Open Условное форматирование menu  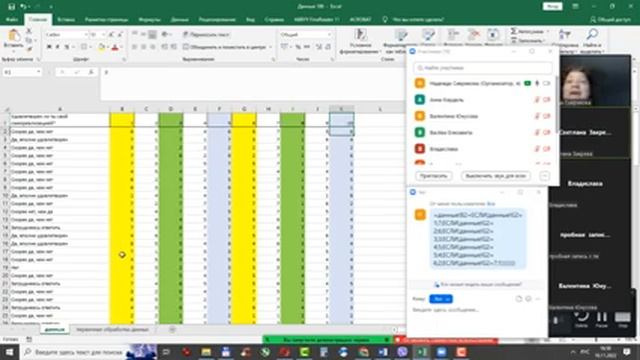tap(360, 41)
